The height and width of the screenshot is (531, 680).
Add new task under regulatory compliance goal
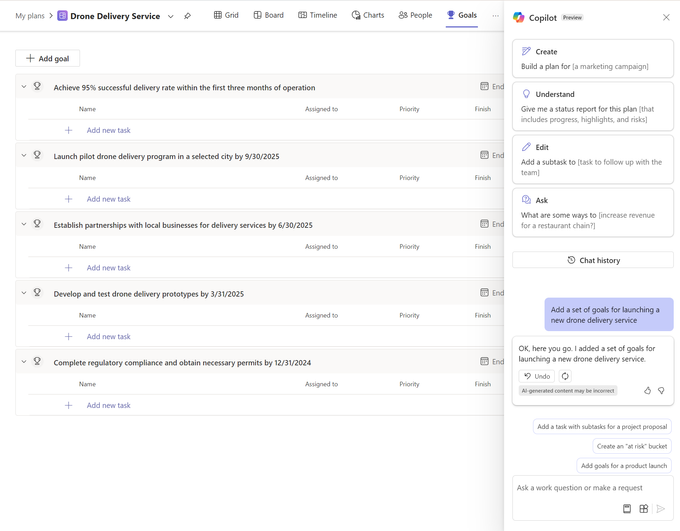click(108, 405)
